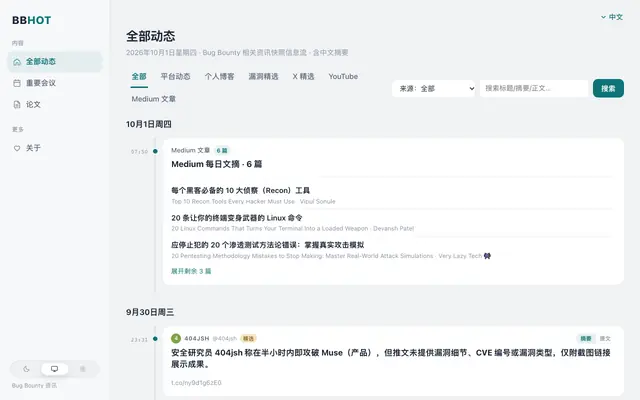The image size is (640, 400).
Task: Switch to dark mode via moon icon
Action: click(27, 369)
